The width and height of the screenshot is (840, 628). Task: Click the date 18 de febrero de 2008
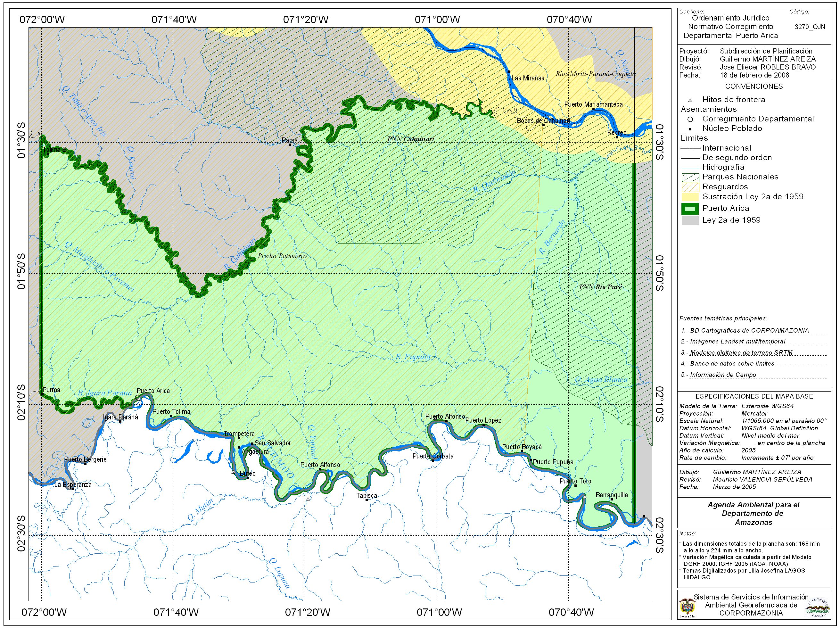coord(754,75)
